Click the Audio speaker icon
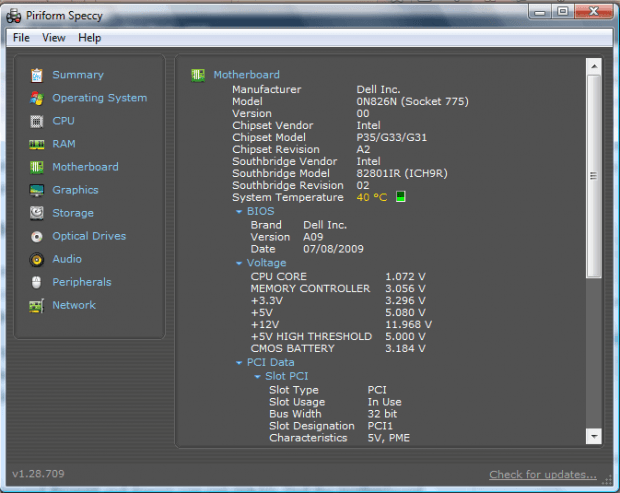Image resolution: width=620 pixels, height=493 pixels. pos(37,260)
